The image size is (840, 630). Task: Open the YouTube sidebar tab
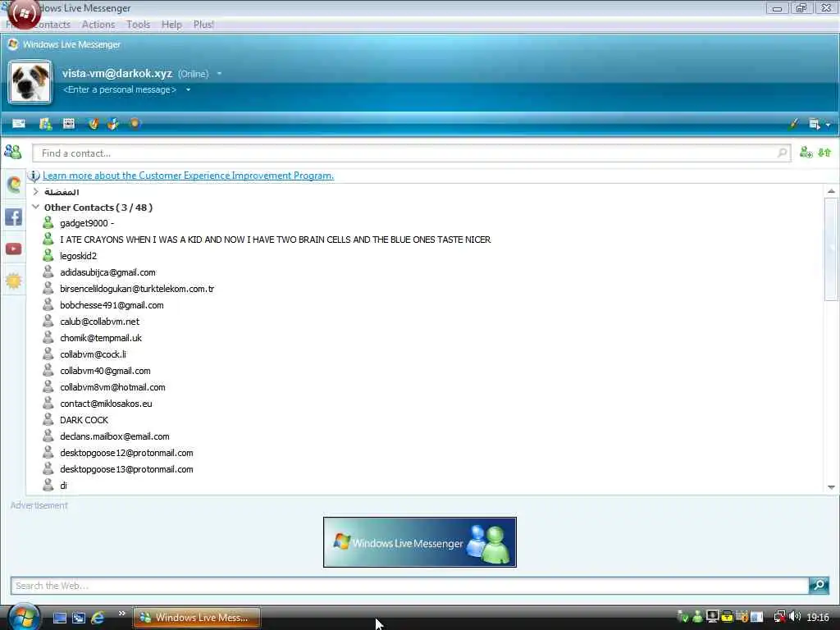click(13, 249)
